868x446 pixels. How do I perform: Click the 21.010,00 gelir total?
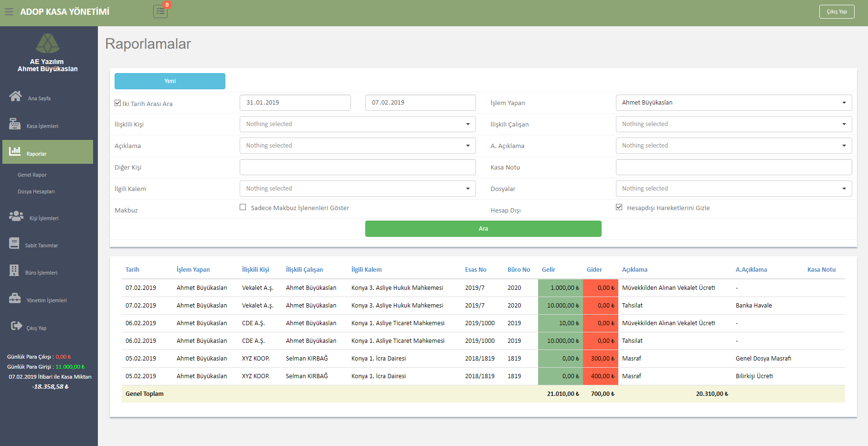pyautogui.click(x=563, y=394)
